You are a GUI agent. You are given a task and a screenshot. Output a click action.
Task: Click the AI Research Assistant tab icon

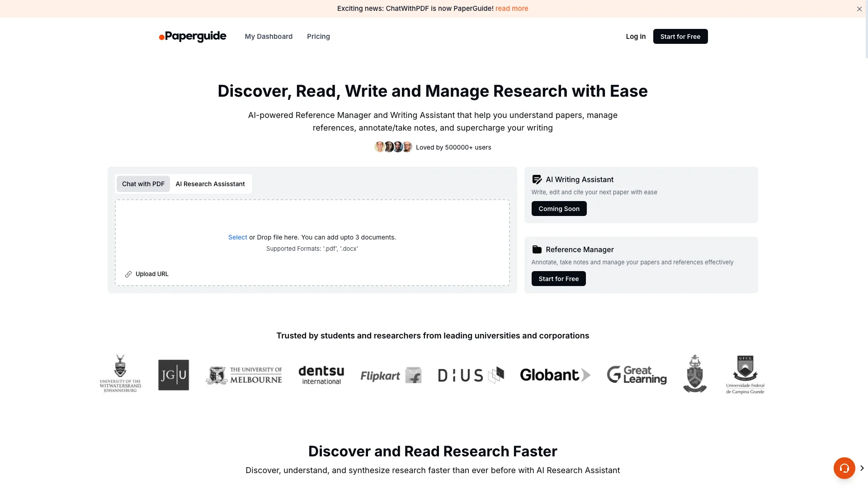pos(210,183)
